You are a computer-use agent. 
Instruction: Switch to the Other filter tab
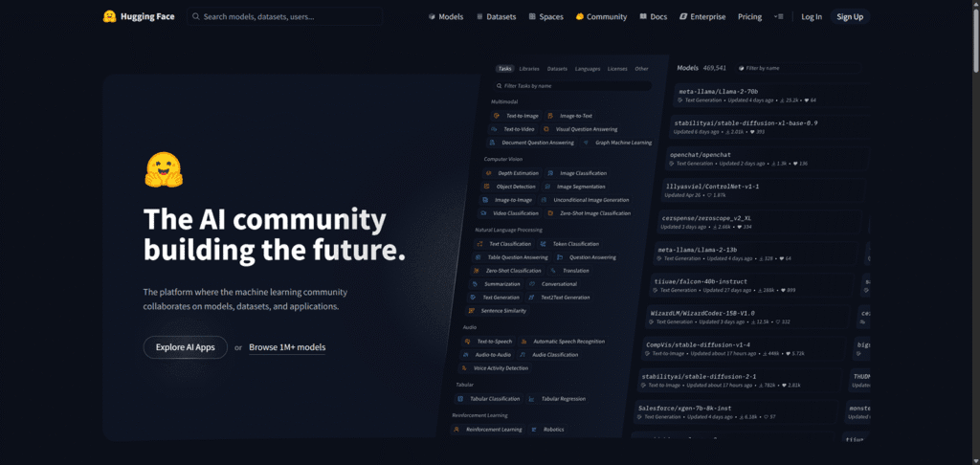pyautogui.click(x=642, y=69)
